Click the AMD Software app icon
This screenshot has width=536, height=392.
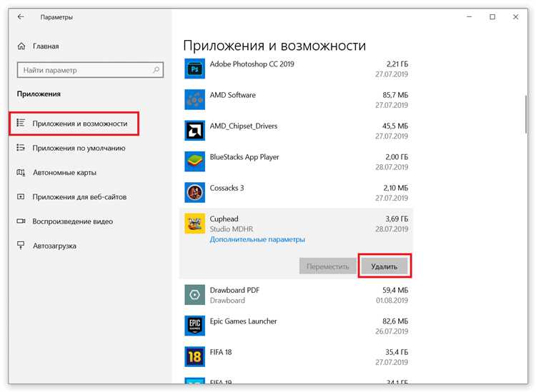(195, 100)
